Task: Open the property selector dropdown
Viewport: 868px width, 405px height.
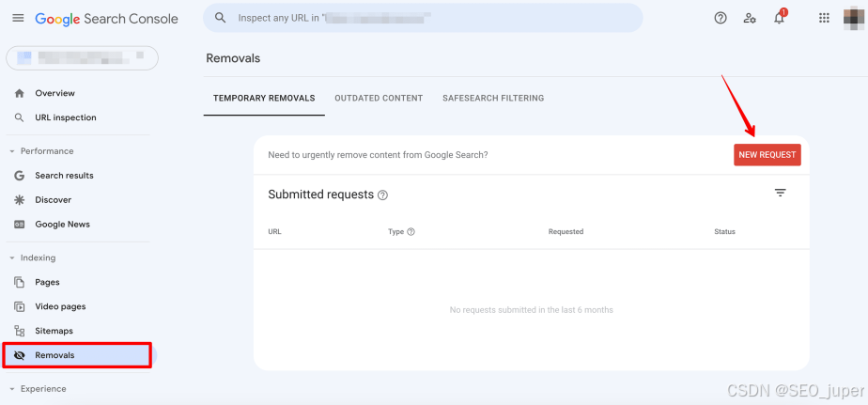Action: [82, 57]
